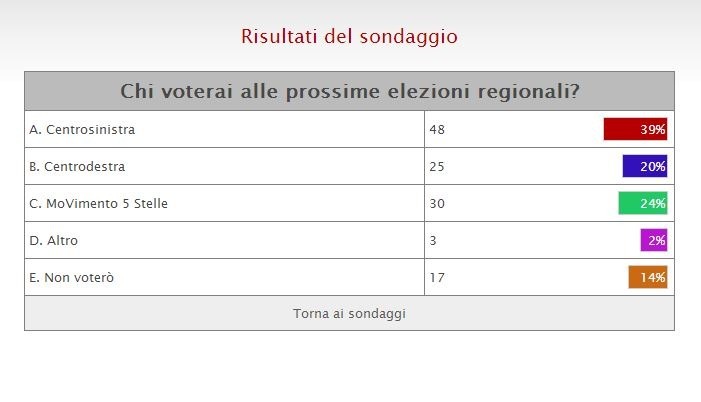Click the red Centrosinistra result bar

tap(622, 129)
